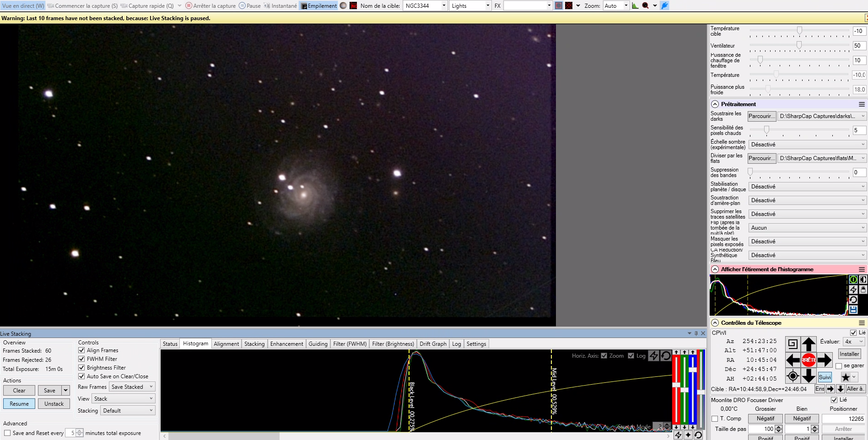Click the Ventilateur slider
The image size is (868, 440).
[x=799, y=45]
